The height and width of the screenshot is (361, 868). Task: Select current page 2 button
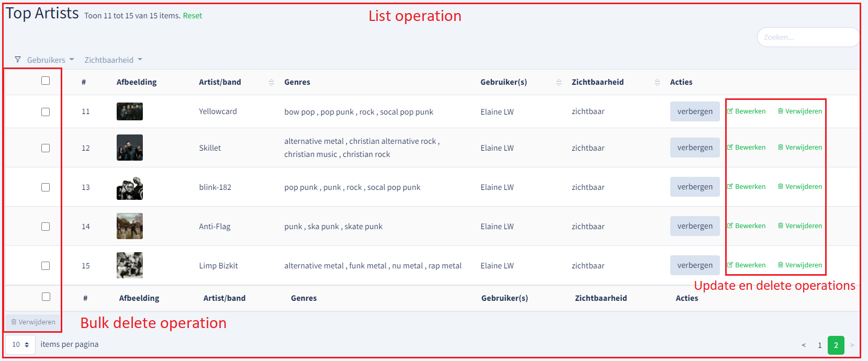coord(836,345)
